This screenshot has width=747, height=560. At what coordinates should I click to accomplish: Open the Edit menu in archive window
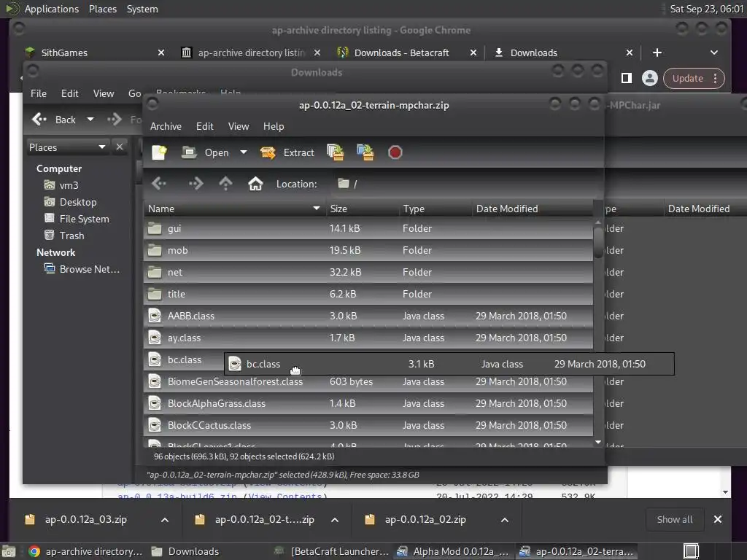[x=205, y=126]
